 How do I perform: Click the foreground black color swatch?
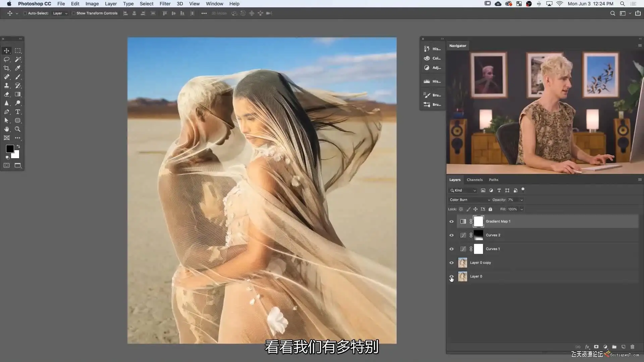(10, 148)
